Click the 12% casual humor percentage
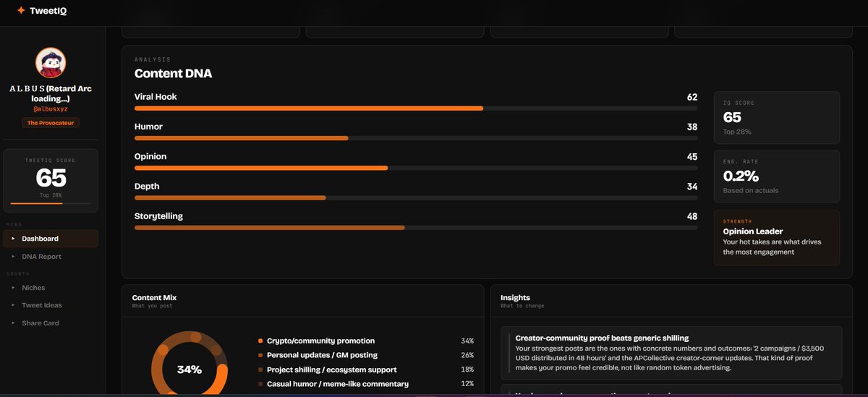The height and width of the screenshot is (397, 868). click(x=467, y=384)
